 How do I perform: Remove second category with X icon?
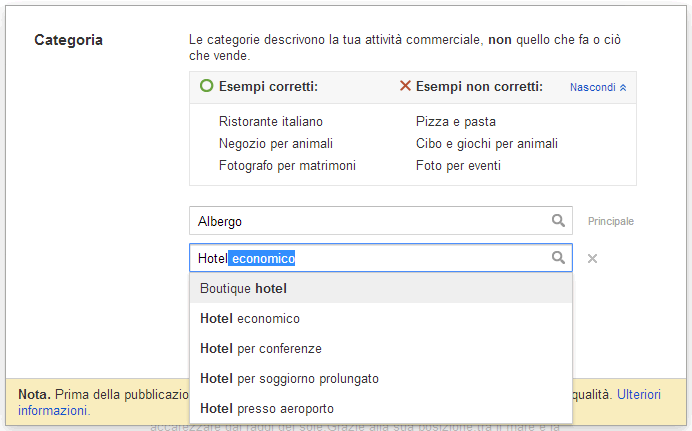592,259
